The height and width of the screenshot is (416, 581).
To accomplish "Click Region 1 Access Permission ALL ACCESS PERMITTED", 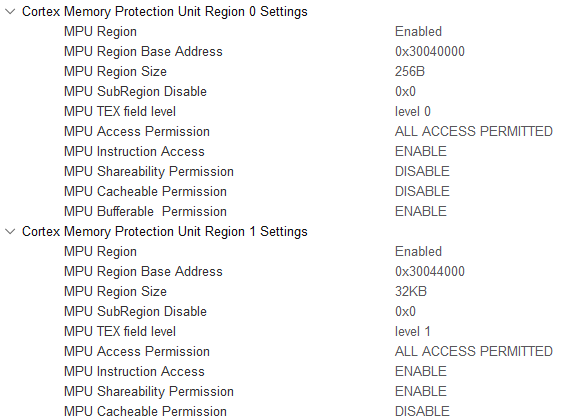I will (474, 352).
